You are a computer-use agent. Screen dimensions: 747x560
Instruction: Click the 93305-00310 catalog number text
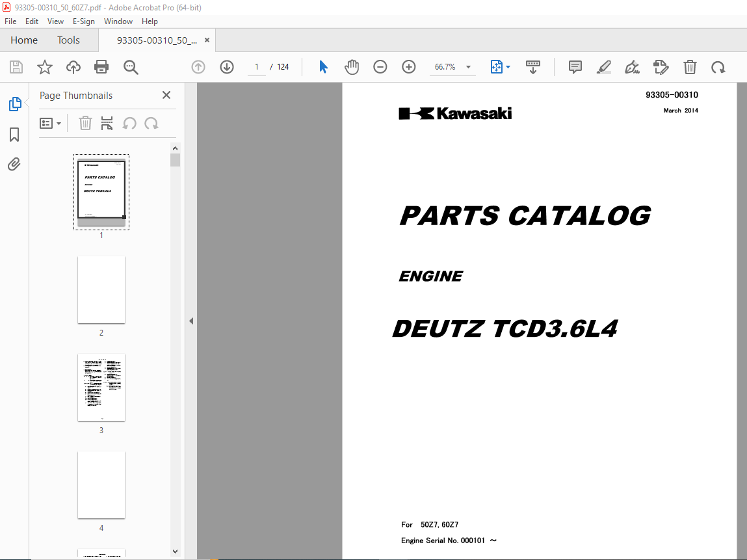[x=672, y=95]
